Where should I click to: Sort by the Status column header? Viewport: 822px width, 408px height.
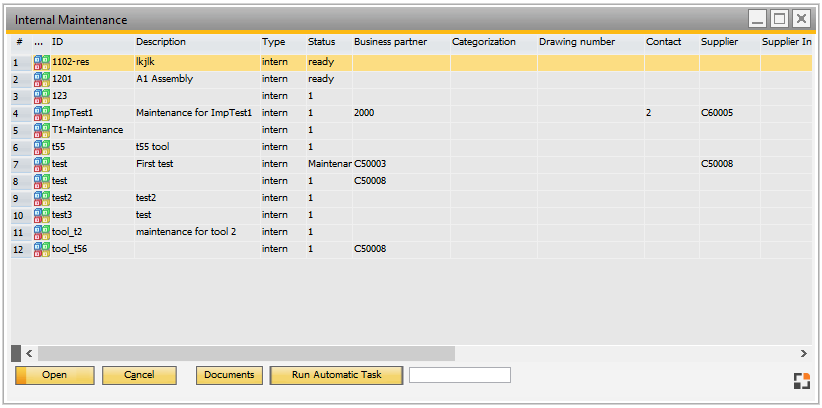[x=321, y=42]
